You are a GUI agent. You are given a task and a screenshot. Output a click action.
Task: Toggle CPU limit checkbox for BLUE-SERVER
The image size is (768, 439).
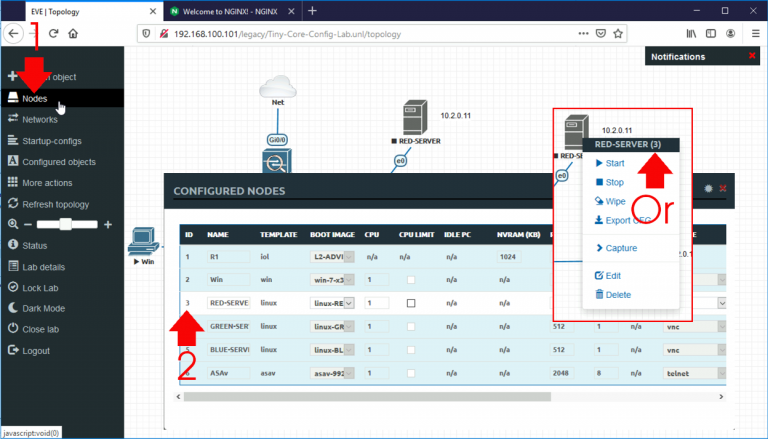click(x=411, y=350)
